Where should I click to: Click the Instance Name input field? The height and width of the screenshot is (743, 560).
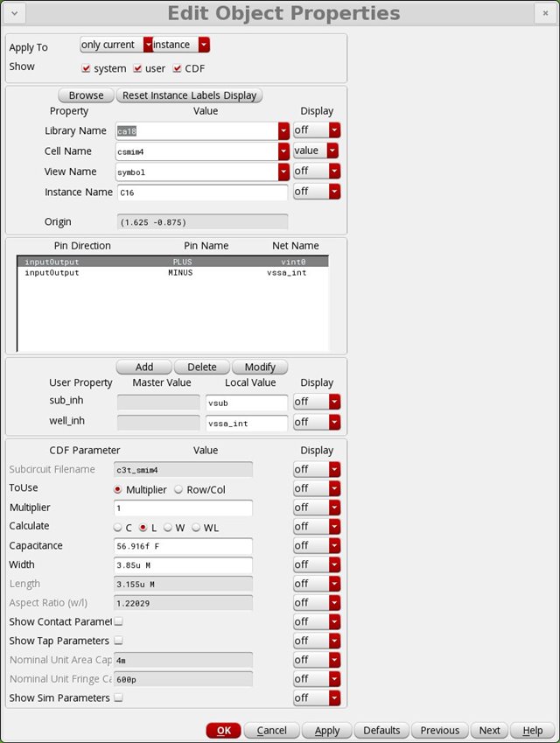point(201,192)
